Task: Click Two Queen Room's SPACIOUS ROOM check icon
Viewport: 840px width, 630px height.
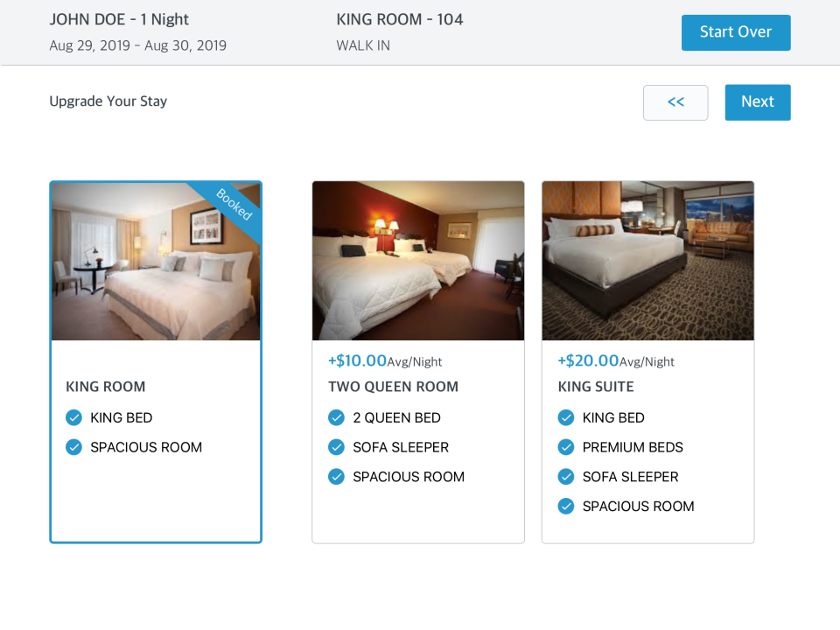Action: [x=337, y=477]
